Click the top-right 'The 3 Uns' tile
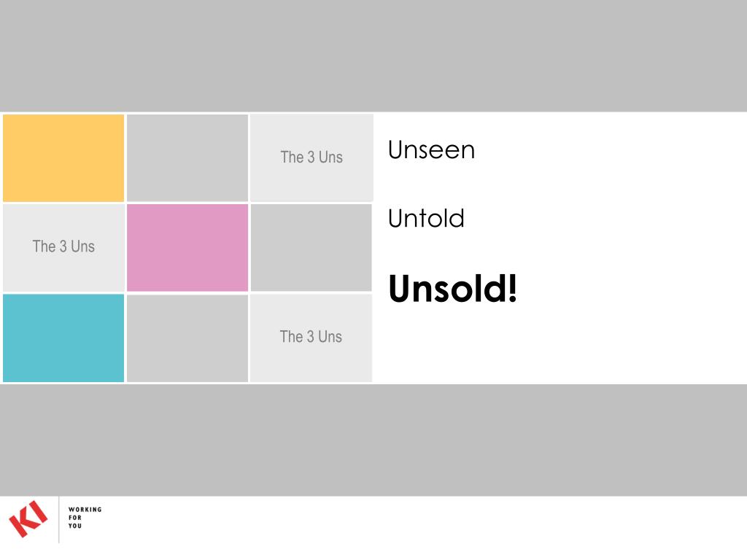Viewport: 747px width, 560px height. point(311,157)
